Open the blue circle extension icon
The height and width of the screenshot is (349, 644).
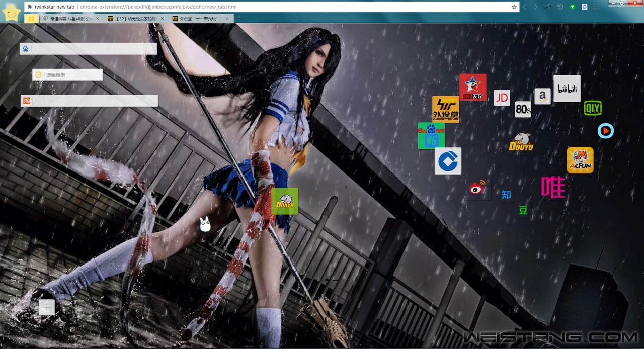pos(584,7)
